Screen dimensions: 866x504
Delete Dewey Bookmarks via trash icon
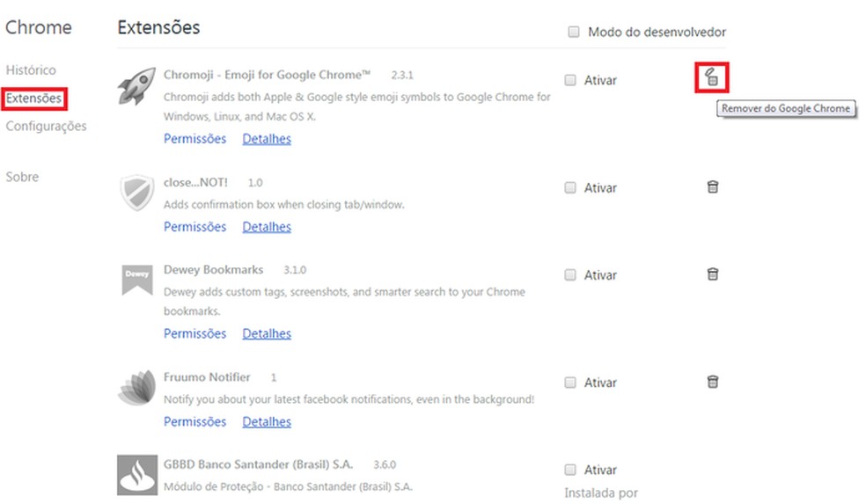713,274
